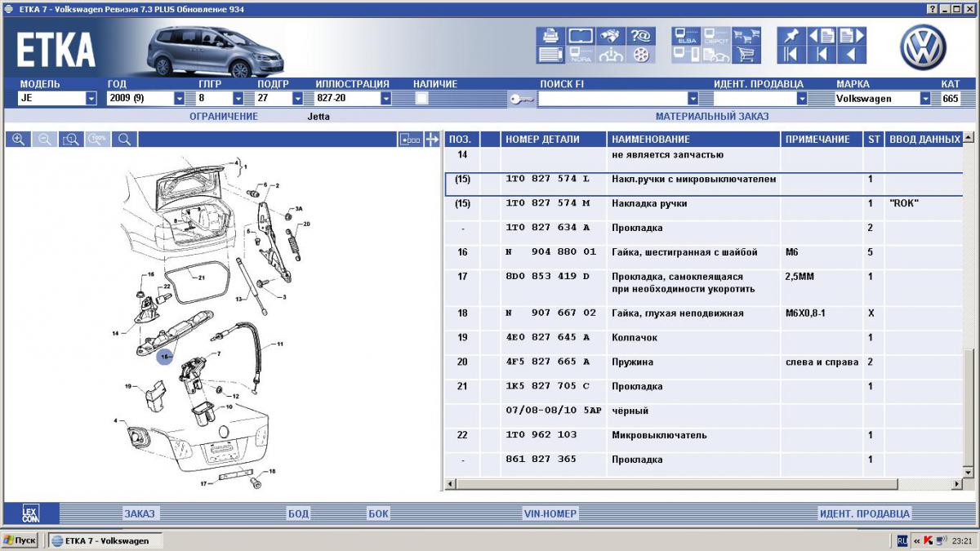
Task: Go to previous page document icon
Action: point(822,36)
